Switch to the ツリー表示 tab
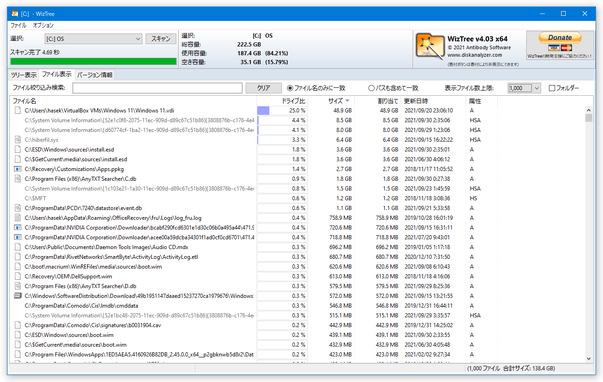This screenshot has width=603, height=382. pyautogui.click(x=23, y=75)
